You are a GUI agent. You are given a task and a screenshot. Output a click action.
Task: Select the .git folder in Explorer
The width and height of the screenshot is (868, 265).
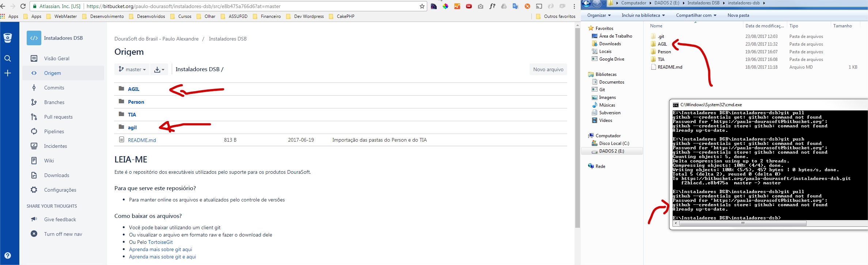[661, 37]
